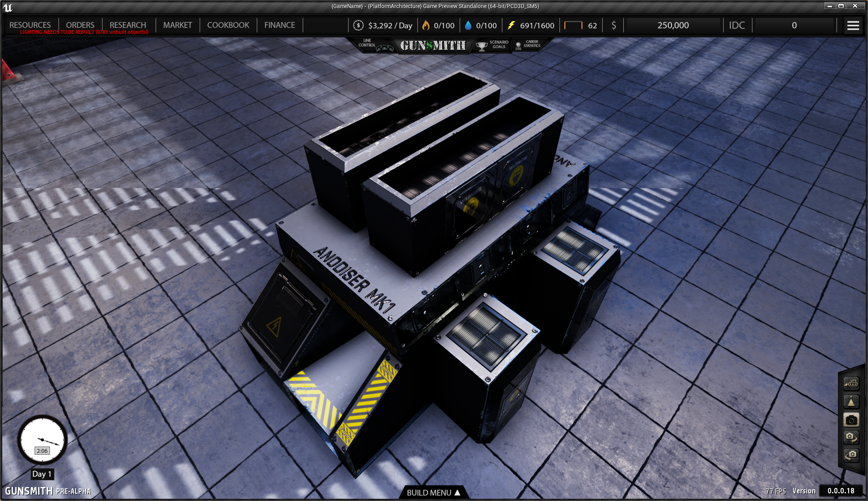Click the lighting needs rebuilt warning text
The image size is (868, 501).
[x=84, y=32]
